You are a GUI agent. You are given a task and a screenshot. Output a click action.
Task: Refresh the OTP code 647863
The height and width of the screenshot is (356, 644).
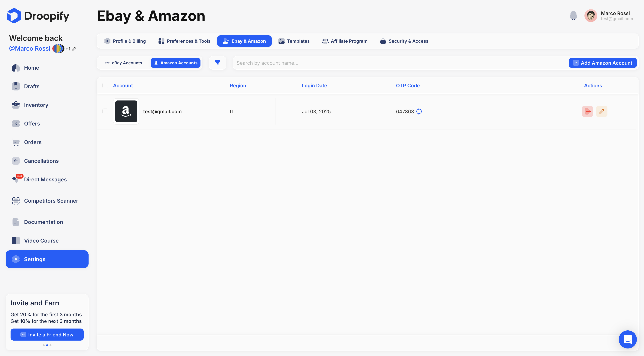tap(419, 111)
